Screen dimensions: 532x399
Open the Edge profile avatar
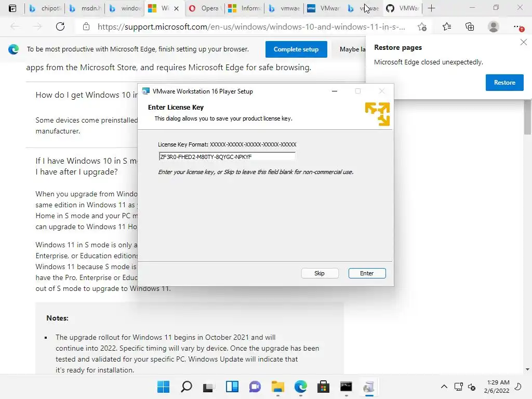[494, 26]
